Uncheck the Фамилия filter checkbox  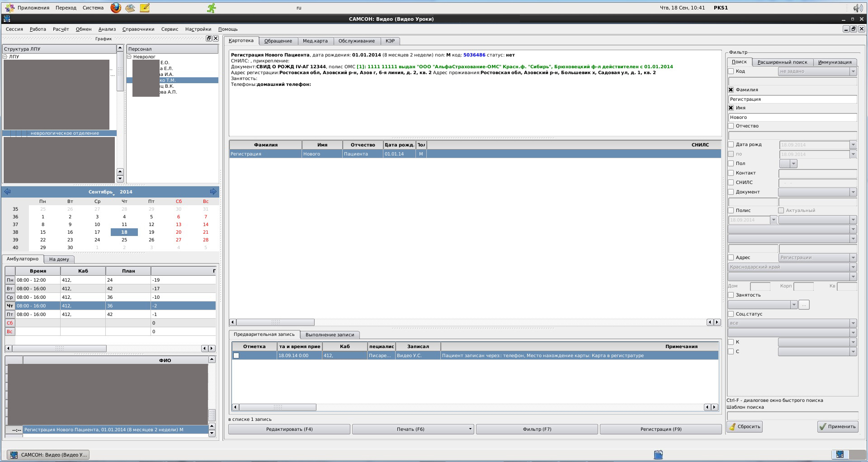[x=731, y=90]
